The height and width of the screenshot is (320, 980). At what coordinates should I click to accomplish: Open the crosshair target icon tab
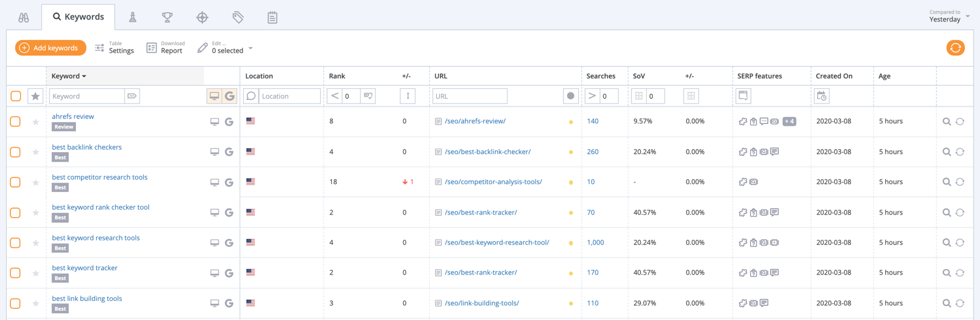click(x=202, y=17)
